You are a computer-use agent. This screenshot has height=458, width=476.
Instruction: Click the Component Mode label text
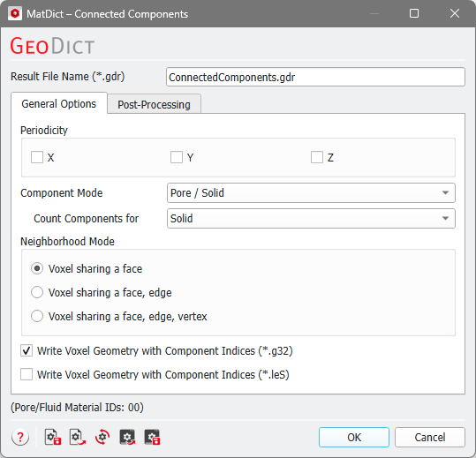(61, 193)
